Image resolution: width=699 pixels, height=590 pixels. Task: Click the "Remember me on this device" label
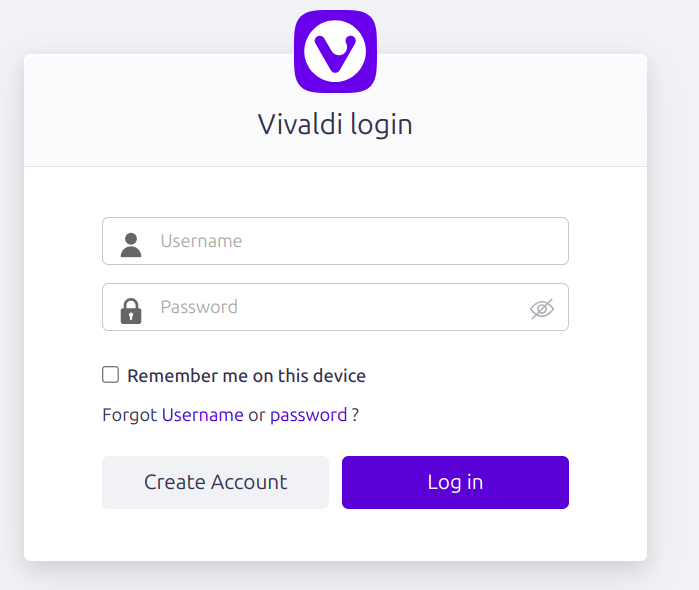pos(247,376)
